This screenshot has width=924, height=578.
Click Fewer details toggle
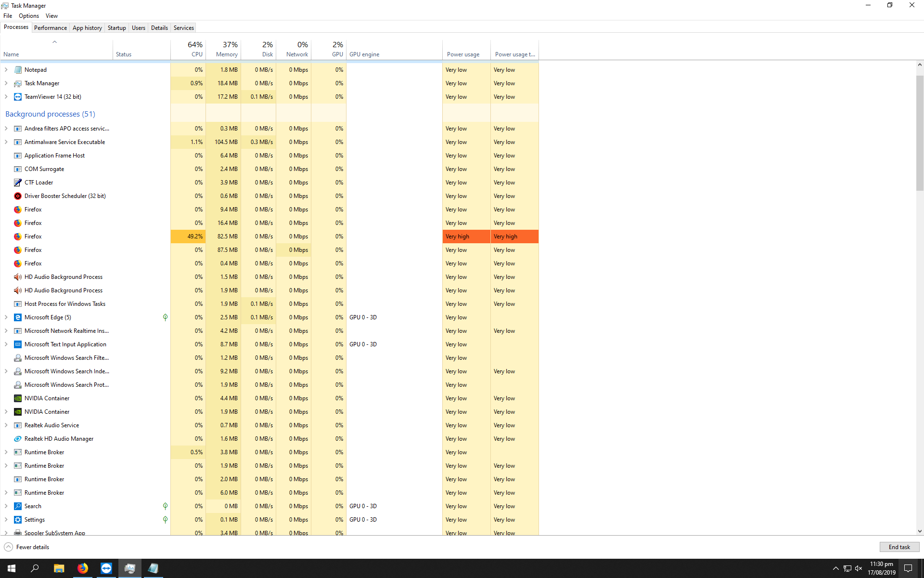27,547
